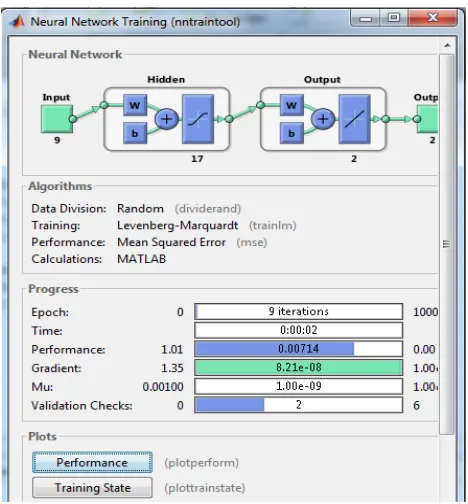This screenshot has width=468, height=504.
Task: Click the Neural Network section heading
Action: coord(75,54)
